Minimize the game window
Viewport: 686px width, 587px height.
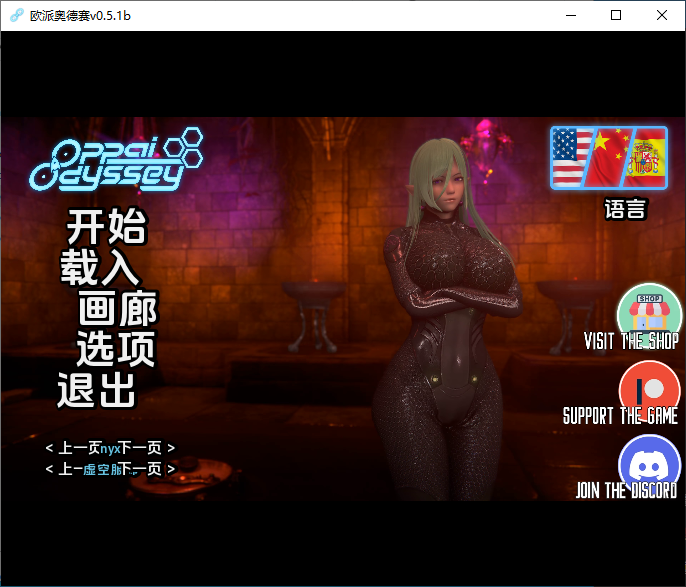[x=571, y=15]
